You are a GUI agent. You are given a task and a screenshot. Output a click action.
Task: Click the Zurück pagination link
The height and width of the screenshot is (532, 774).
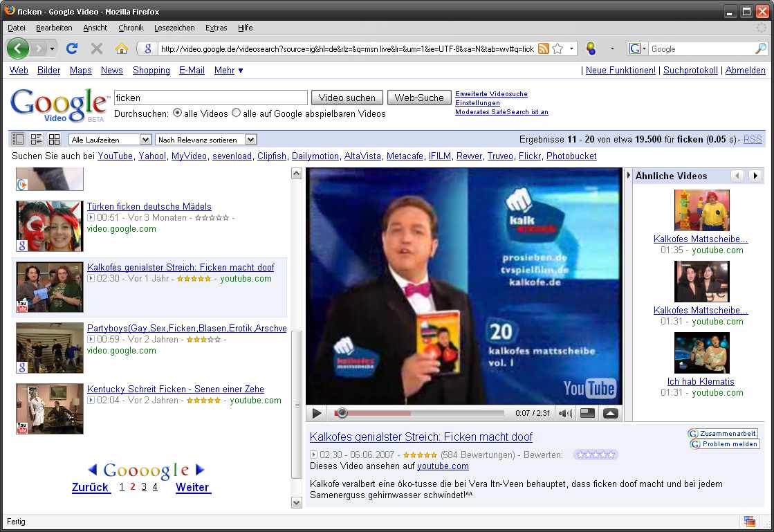click(x=90, y=487)
